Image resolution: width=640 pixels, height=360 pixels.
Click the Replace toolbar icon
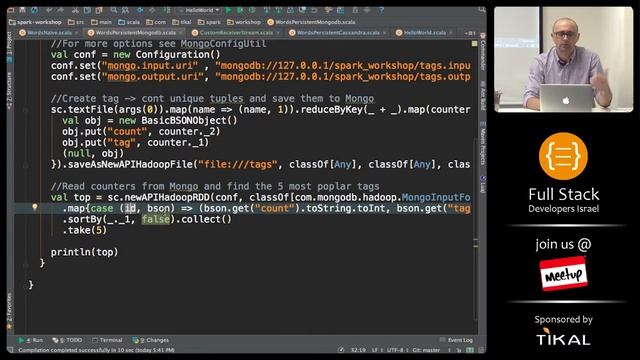coord(125,9)
